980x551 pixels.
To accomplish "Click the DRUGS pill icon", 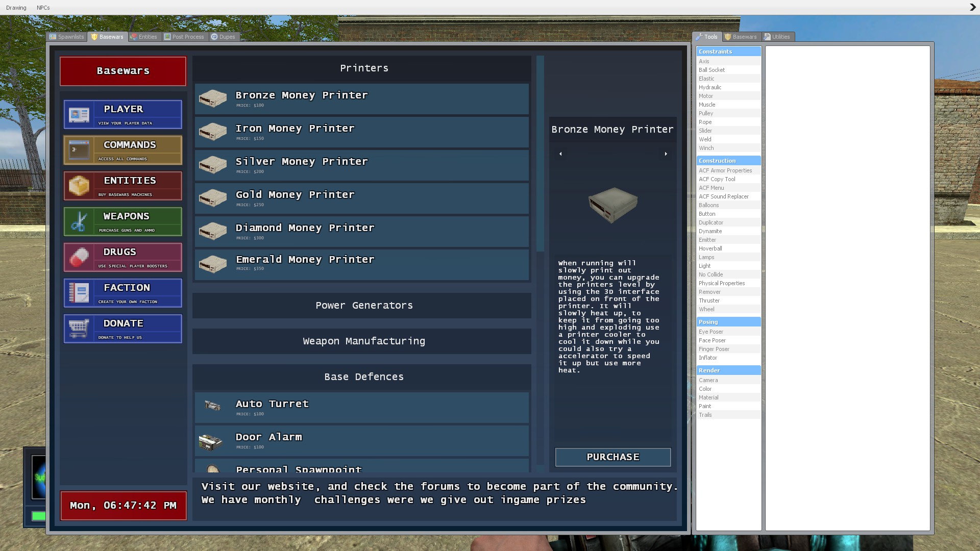I will click(x=79, y=257).
